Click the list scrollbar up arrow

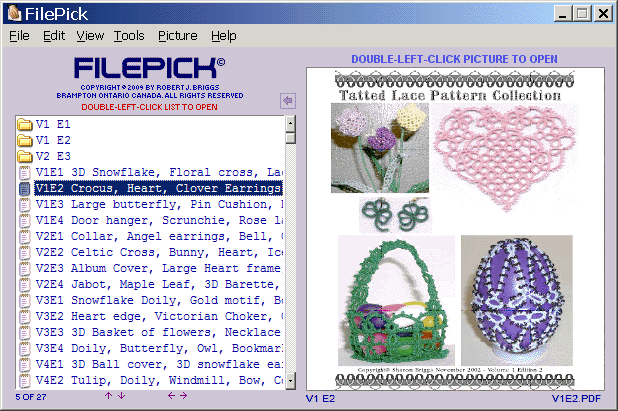[x=290, y=124]
